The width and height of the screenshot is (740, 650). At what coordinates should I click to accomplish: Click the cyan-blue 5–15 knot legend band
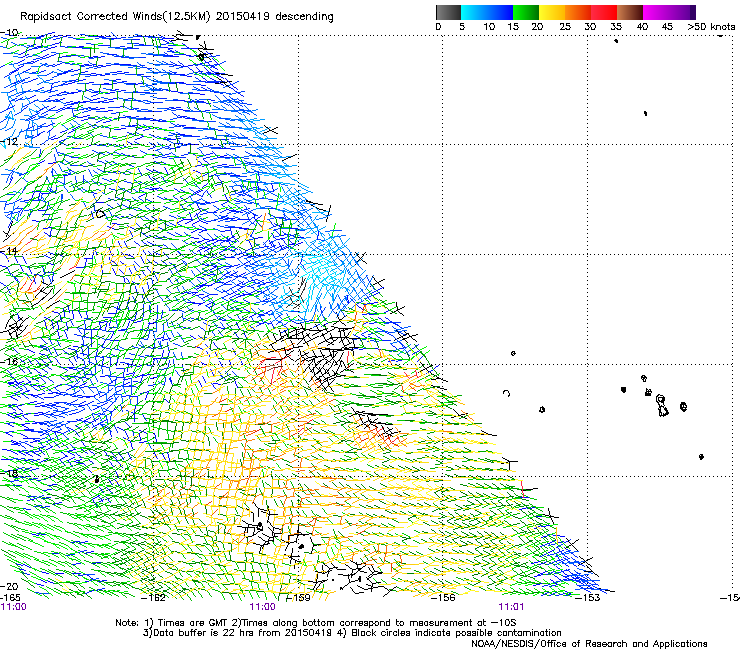pos(487,12)
